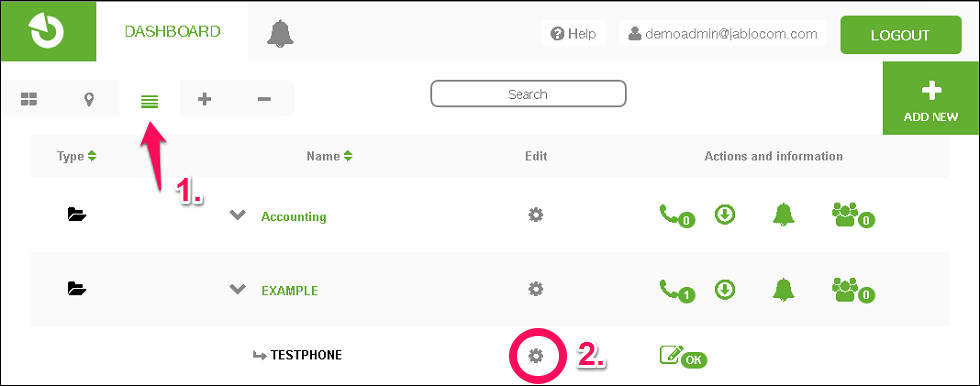Click download icon in Accounting row

(x=724, y=215)
